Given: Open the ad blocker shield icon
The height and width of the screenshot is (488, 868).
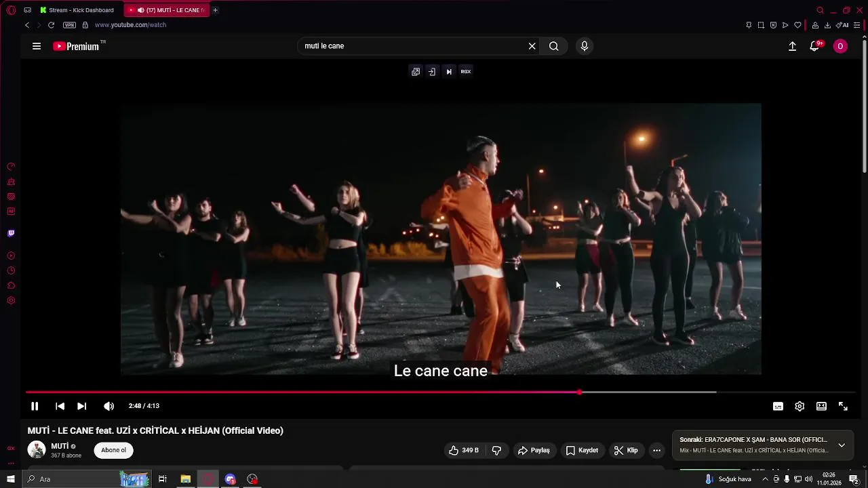Looking at the screenshot, I should (x=773, y=25).
